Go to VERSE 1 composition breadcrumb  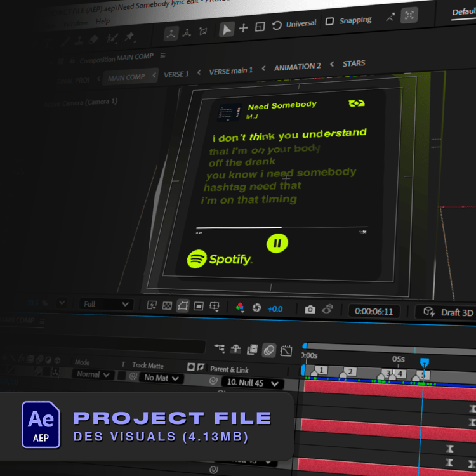[x=176, y=74]
